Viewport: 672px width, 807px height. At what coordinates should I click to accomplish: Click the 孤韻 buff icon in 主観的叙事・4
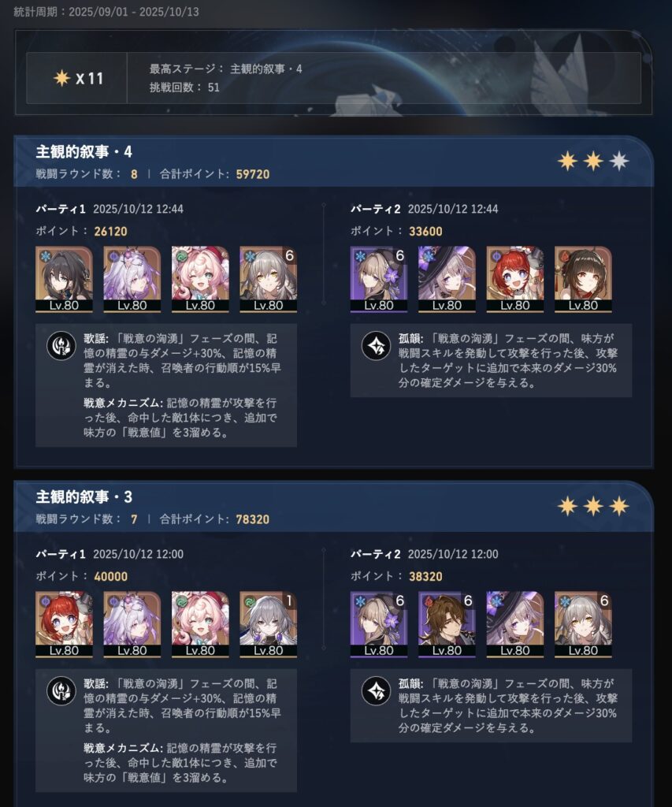pyautogui.click(x=376, y=346)
